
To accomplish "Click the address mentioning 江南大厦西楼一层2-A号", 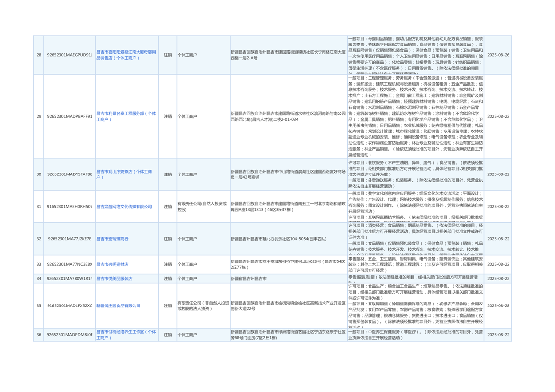I will [x=288, y=55].
